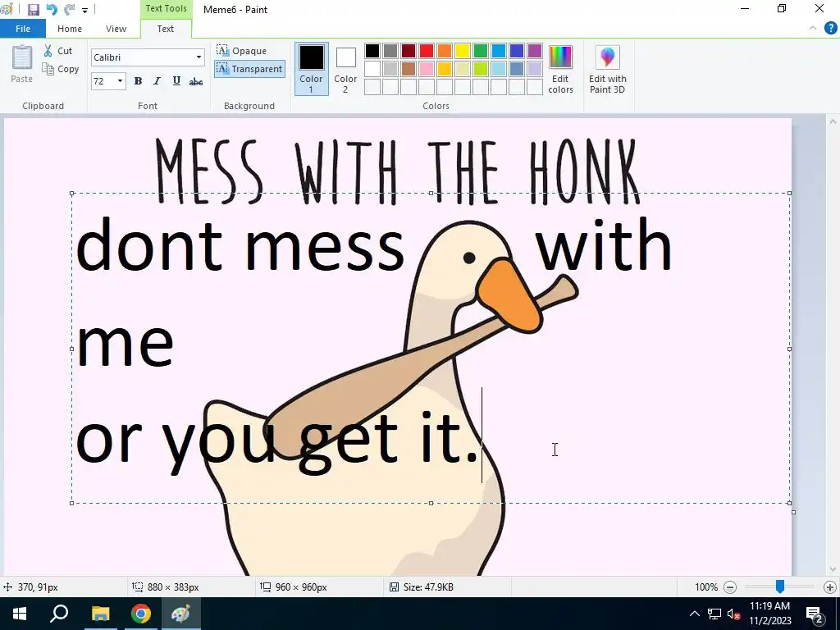Click the vertical scrollbar up arrow
This screenshot has width=840, height=630.
(x=833, y=121)
